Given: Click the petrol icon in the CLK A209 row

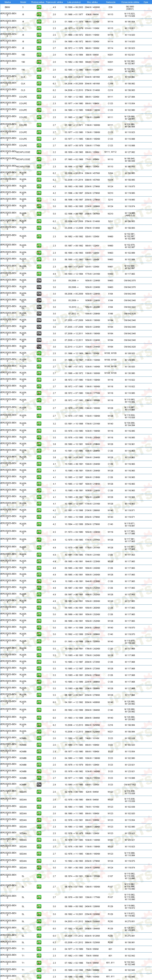Looking at the screenshot, I should 39,77.
